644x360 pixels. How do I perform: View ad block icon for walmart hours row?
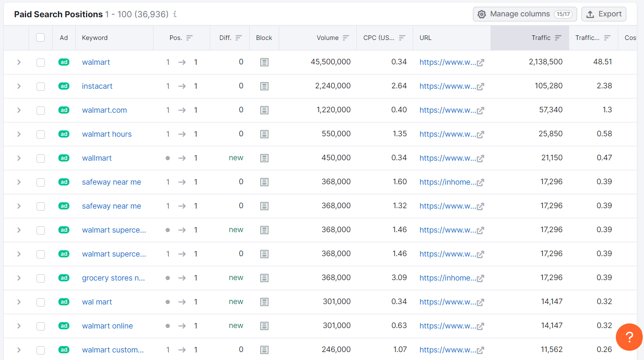264,134
